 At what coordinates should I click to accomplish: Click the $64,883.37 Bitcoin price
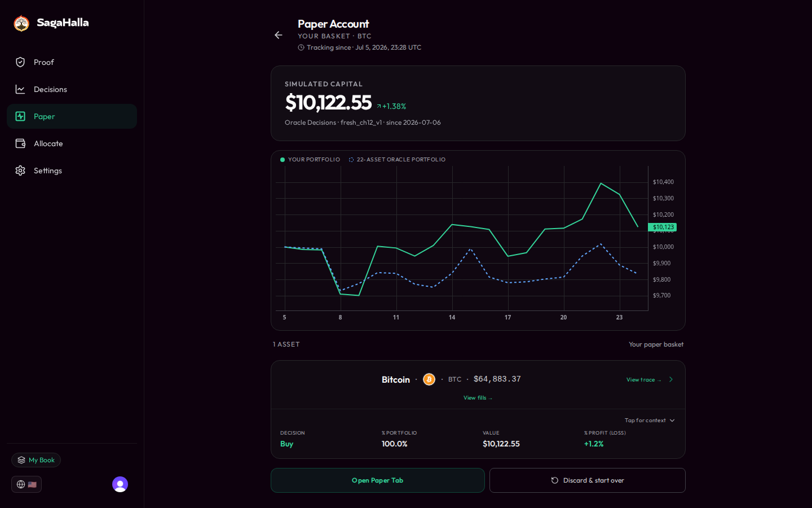pyautogui.click(x=497, y=379)
